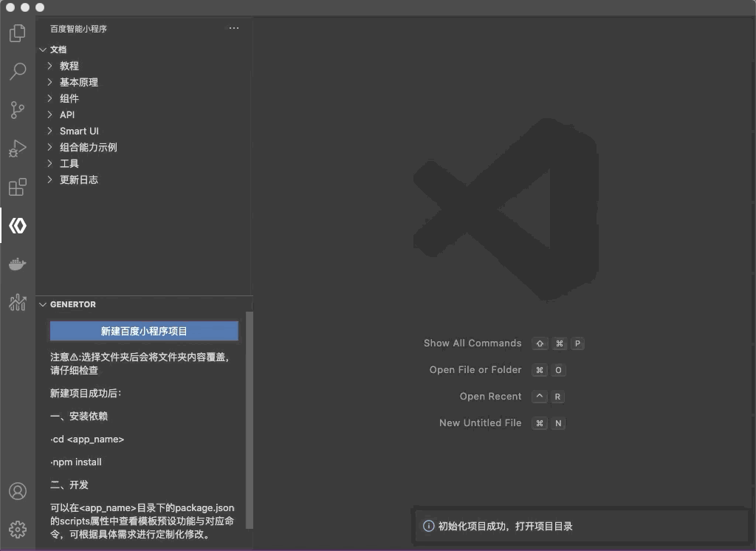
Task: Open the Search view icon
Action: (x=18, y=72)
